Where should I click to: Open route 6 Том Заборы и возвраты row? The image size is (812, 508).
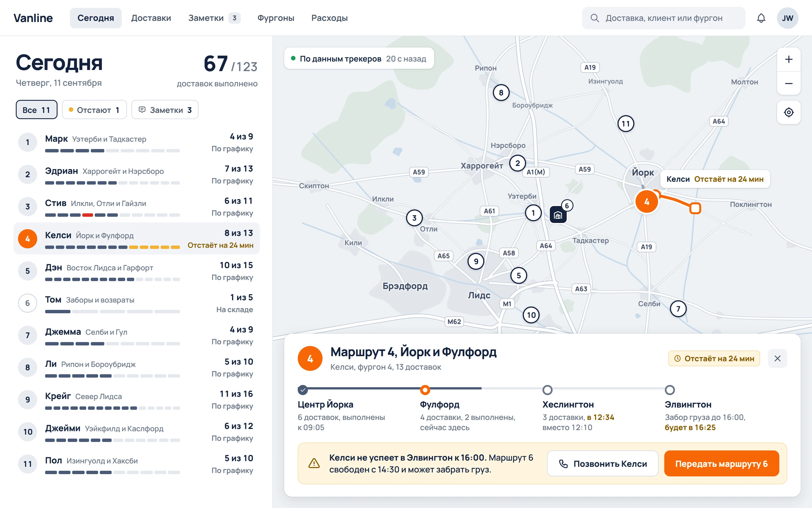click(x=136, y=303)
